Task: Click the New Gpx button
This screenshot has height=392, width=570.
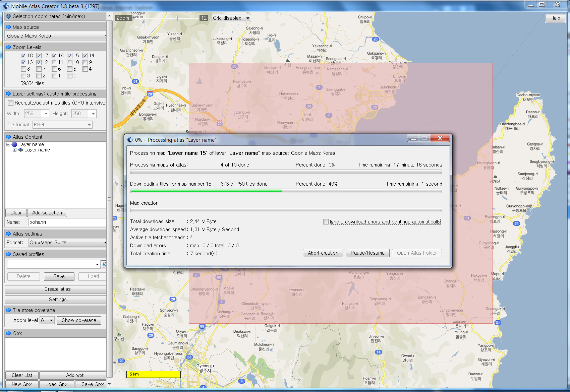Action: (x=22, y=384)
